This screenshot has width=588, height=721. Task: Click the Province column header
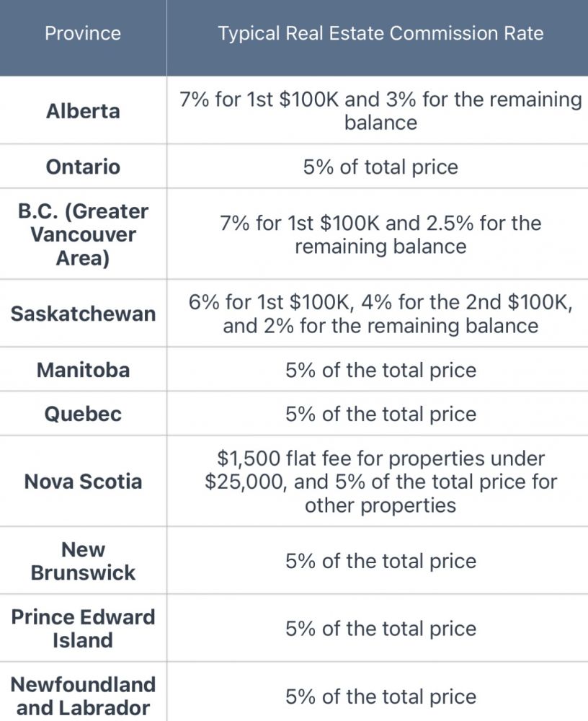[83, 33]
